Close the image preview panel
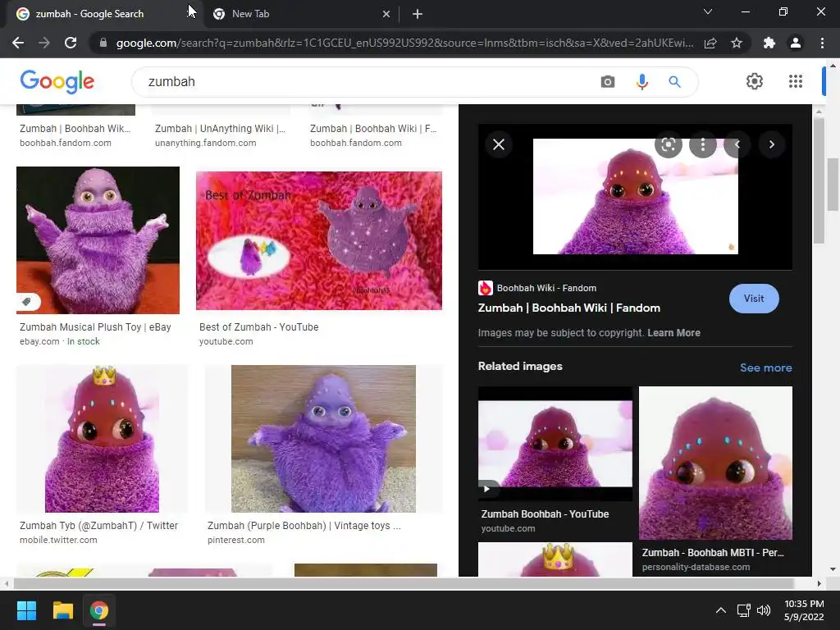This screenshot has height=630, width=840. (499, 144)
